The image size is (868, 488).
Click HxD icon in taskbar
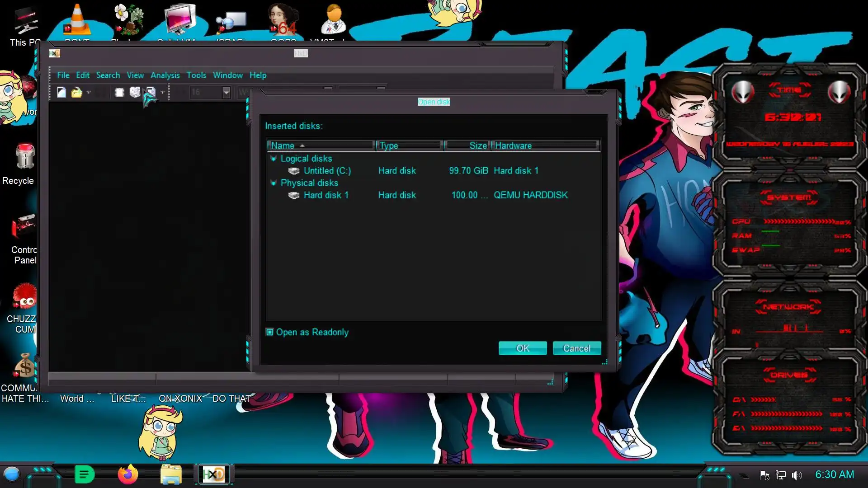click(213, 474)
